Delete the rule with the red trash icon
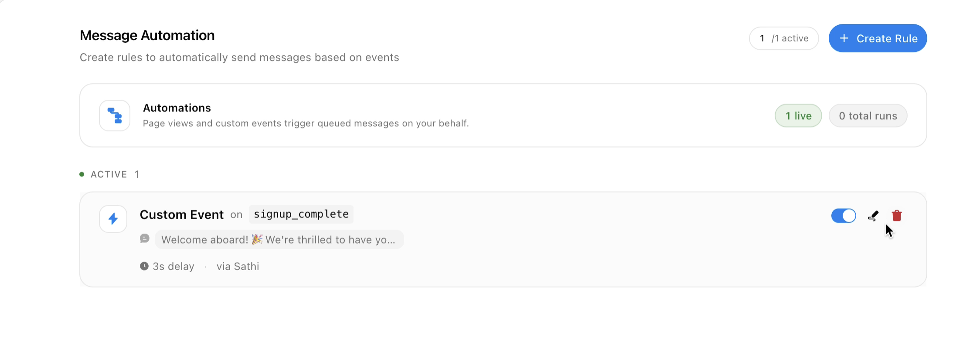Image resolution: width=980 pixels, height=338 pixels. pyautogui.click(x=897, y=216)
